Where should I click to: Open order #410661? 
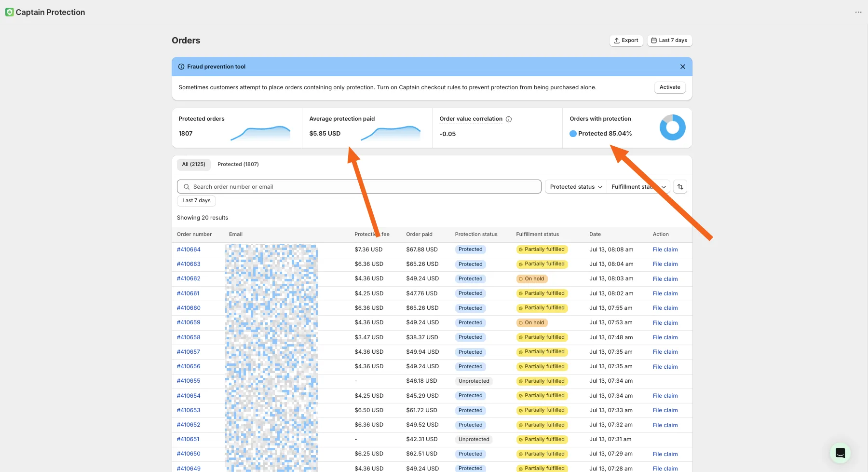(x=188, y=293)
